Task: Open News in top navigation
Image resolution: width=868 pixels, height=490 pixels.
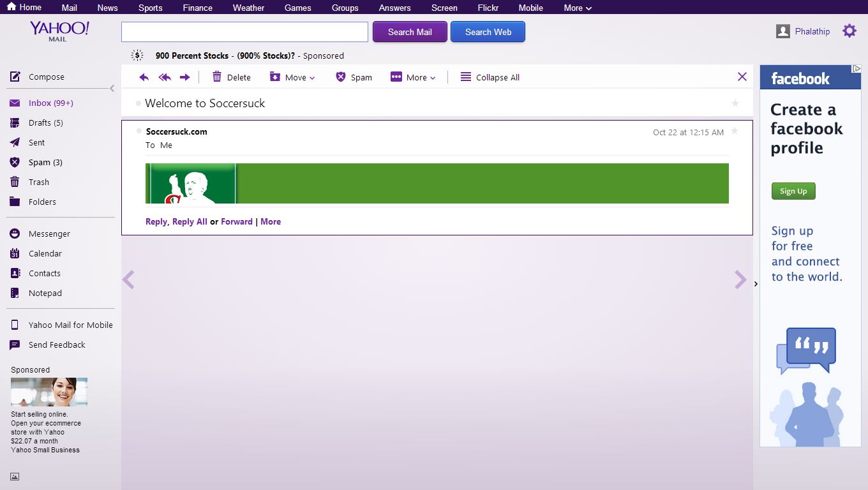Action: (108, 8)
